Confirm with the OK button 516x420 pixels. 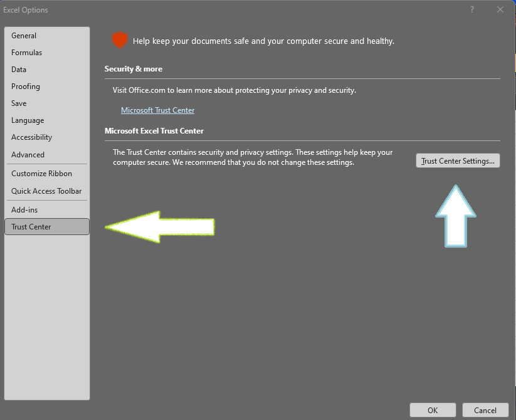(x=433, y=410)
